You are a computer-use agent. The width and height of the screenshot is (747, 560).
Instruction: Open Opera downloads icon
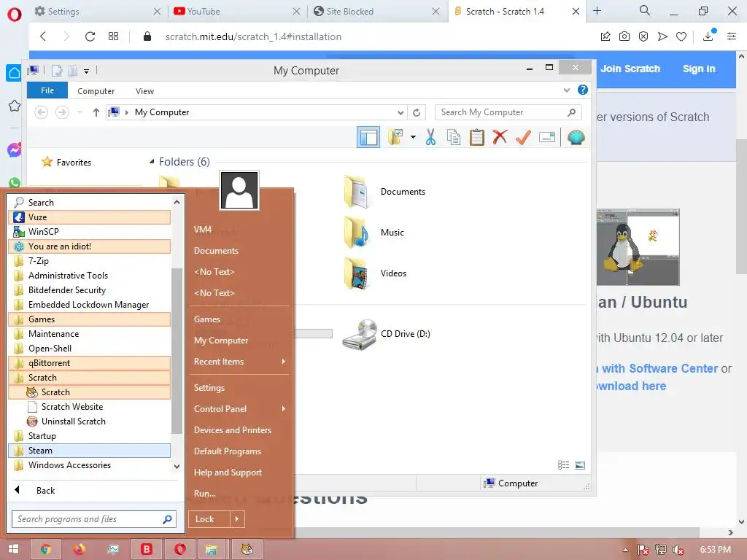(708, 36)
